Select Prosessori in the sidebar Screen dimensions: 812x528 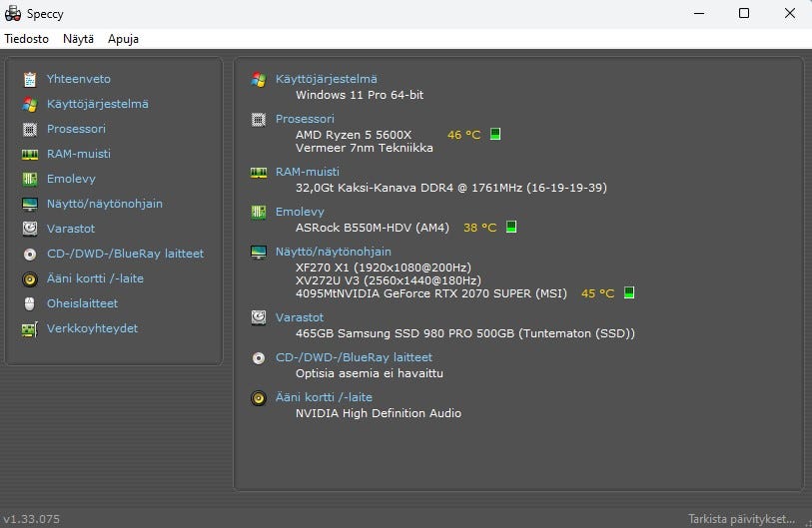76,129
